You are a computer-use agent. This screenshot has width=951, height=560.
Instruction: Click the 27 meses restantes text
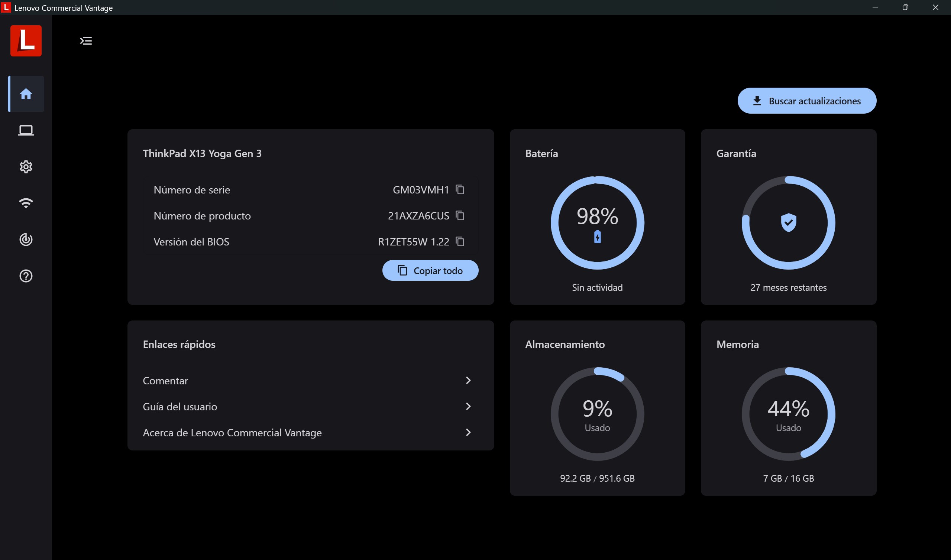click(x=788, y=287)
